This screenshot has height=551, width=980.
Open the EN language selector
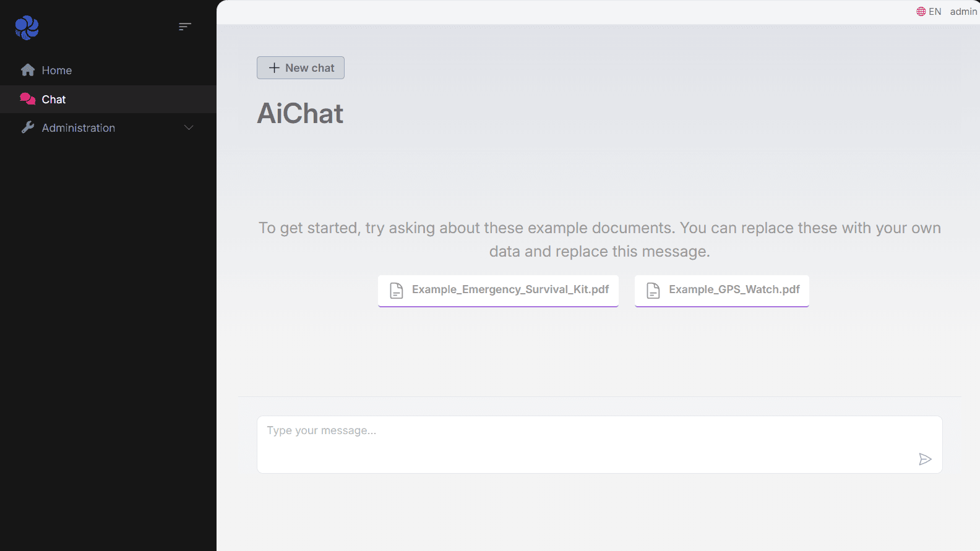(x=929, y=12)
